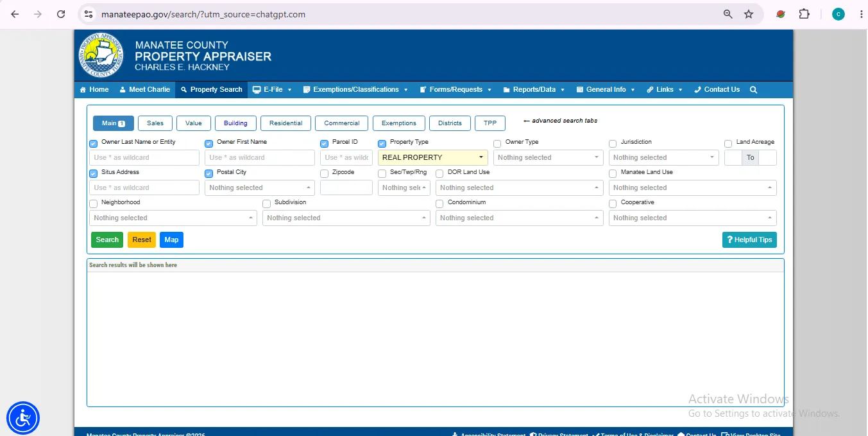Enable the Manatee Land Use checkbox

[x=613, y=174]
